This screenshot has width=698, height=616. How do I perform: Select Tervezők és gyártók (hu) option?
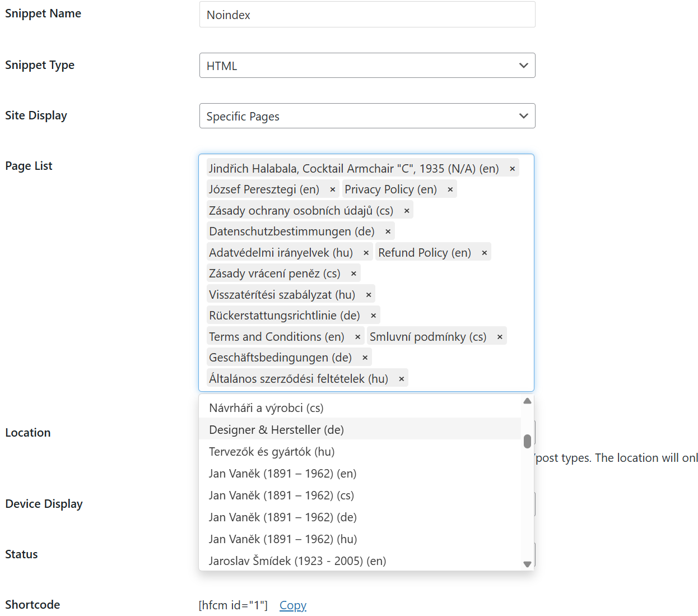coord(272,452)
